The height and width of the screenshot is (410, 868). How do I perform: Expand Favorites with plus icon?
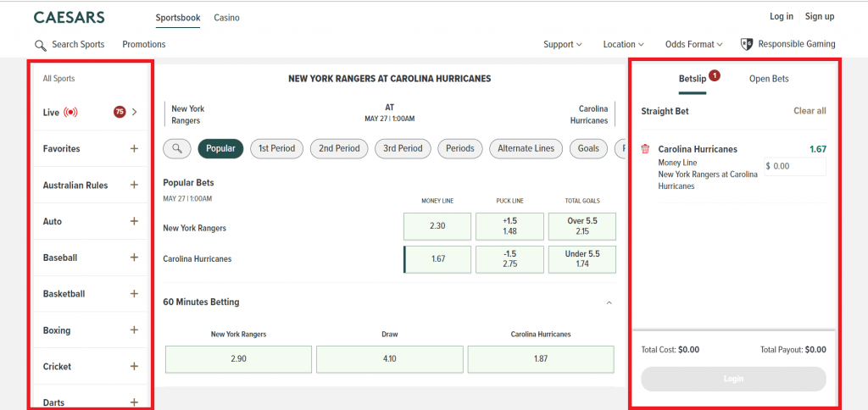[x=134, y=149]
